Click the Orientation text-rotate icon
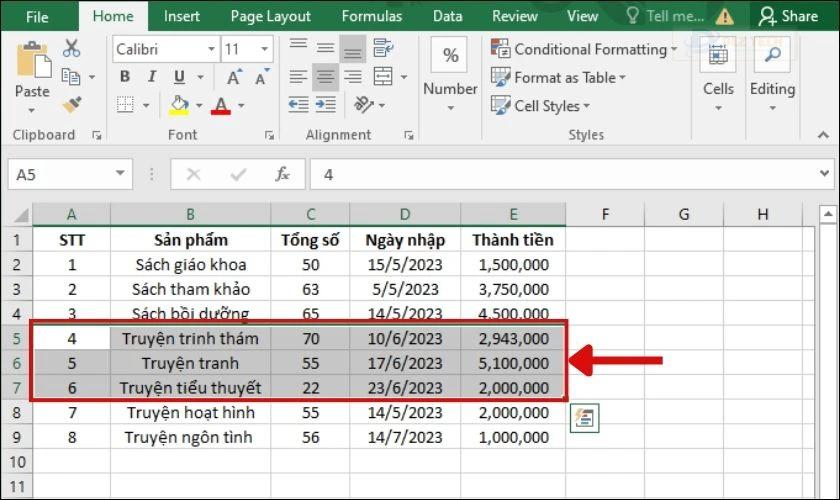The width and height of the screenshot is (840, 500). coord(364,105)
